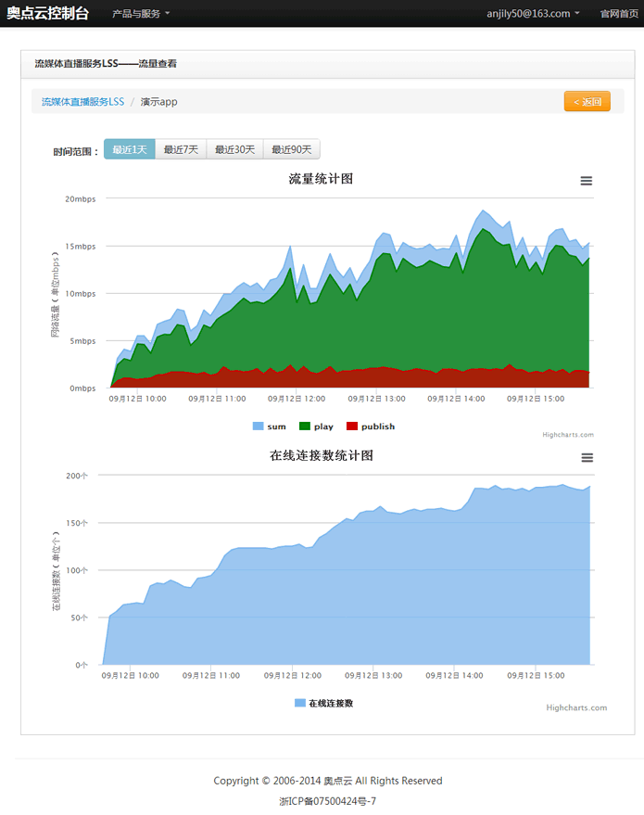Click the 演示app breadcrumb text
The width and height of the screenshot is (644, 815).
[159, 101]
